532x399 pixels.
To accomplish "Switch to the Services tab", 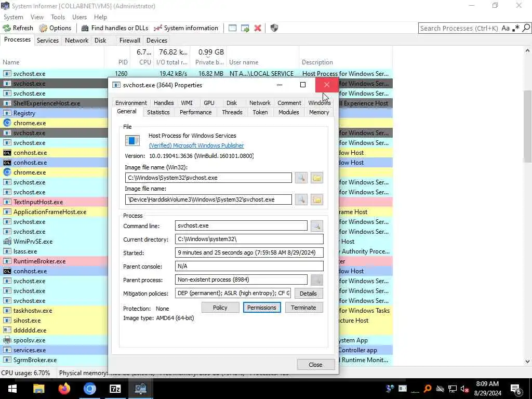I will 47,41.
